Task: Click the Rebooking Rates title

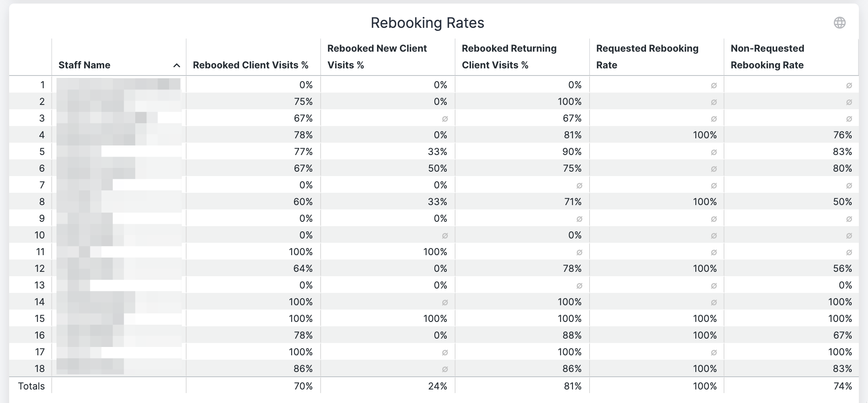Action: pyautogui.click(x=427, y=23)
